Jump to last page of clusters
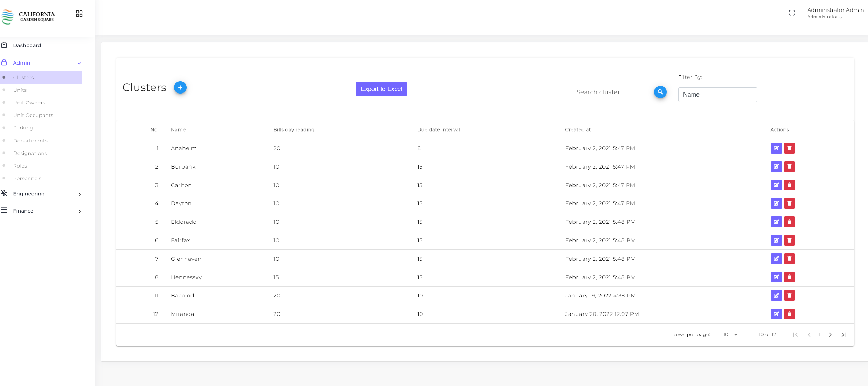The image size is (868, 386). click(844, 335)
